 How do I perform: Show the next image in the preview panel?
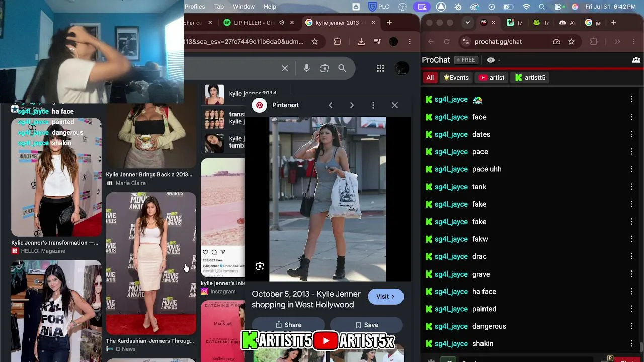point(352,105)
